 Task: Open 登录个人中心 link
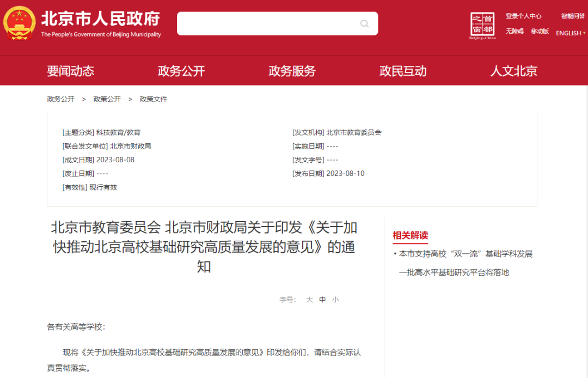coord(523,16)
